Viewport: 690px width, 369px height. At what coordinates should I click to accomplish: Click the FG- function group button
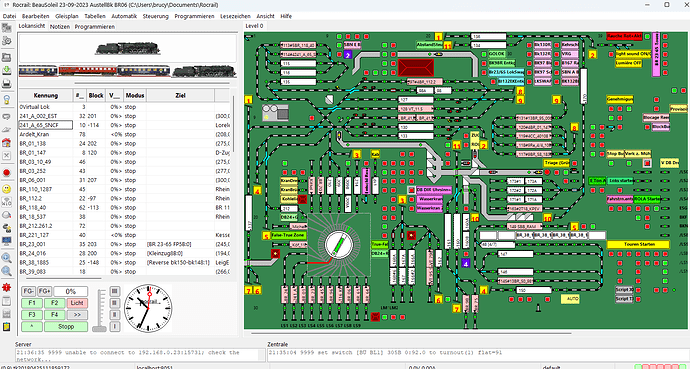click(29, 291)
